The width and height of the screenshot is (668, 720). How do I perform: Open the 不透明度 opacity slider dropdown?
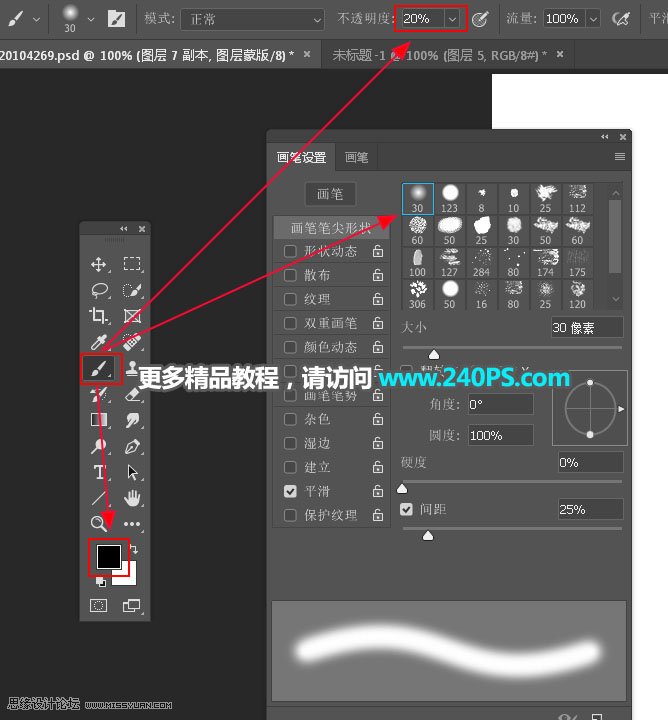click(x=452, y=19)
